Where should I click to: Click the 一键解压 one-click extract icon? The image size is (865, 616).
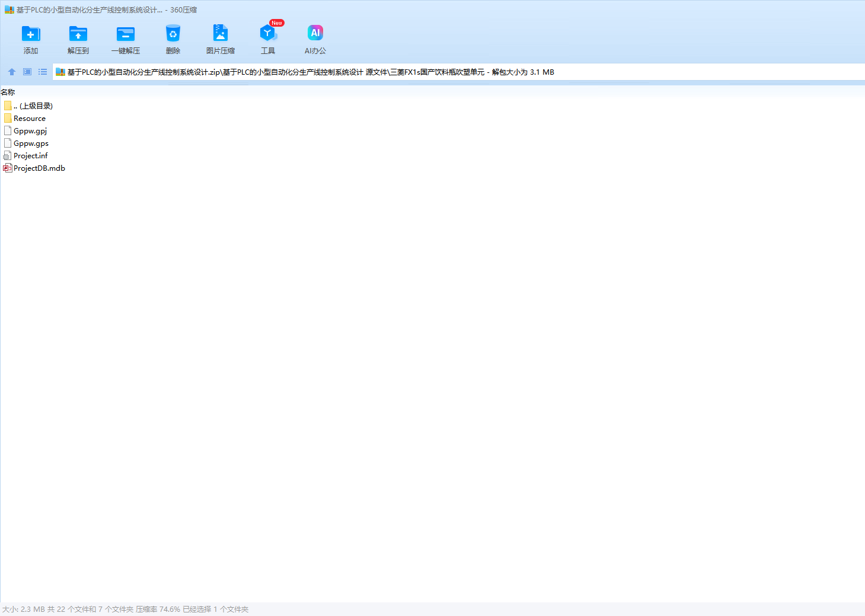pos(126,34)
